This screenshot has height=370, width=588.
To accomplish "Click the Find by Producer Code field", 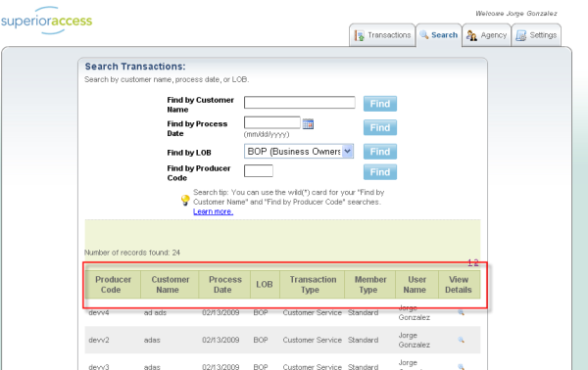I will click(x=259, y=170).
